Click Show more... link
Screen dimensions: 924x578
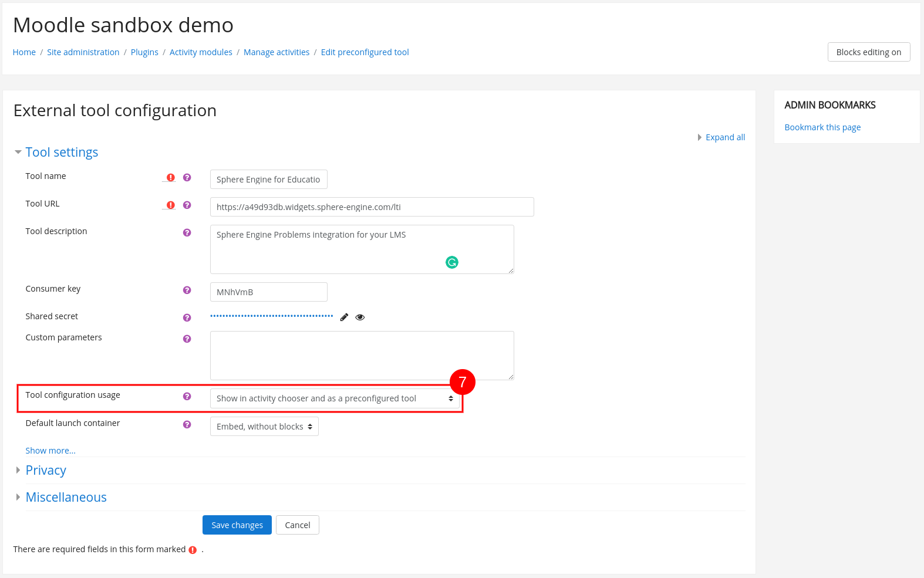[50, 451]
